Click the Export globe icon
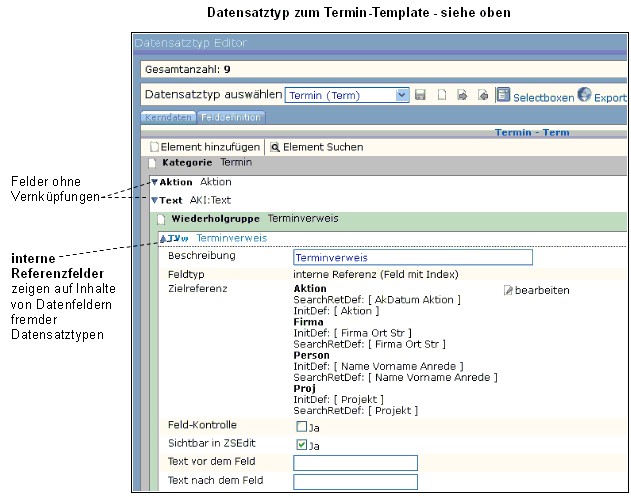The height and width of the screenshot is (497, 631). [583, 95]
